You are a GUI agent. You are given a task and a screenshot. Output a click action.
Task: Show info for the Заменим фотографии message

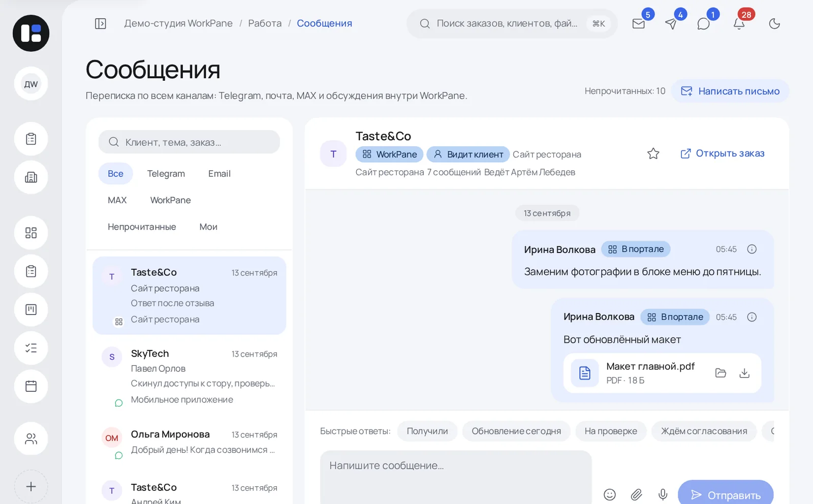[x=752, y=249]
